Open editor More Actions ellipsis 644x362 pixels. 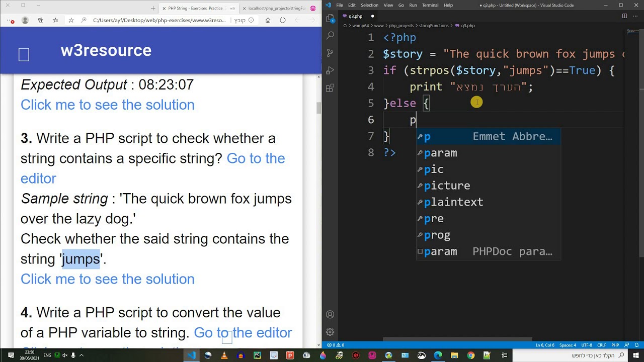point(635,16)
